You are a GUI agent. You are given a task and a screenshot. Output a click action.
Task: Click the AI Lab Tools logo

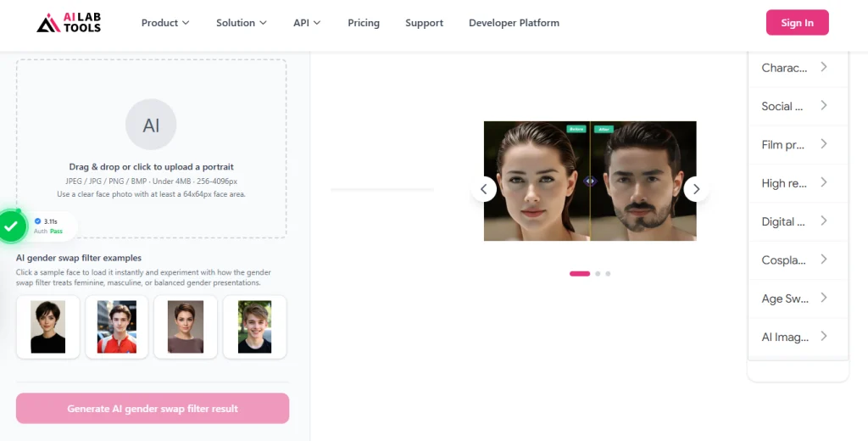pyautogui.click(x=69, y=23)
